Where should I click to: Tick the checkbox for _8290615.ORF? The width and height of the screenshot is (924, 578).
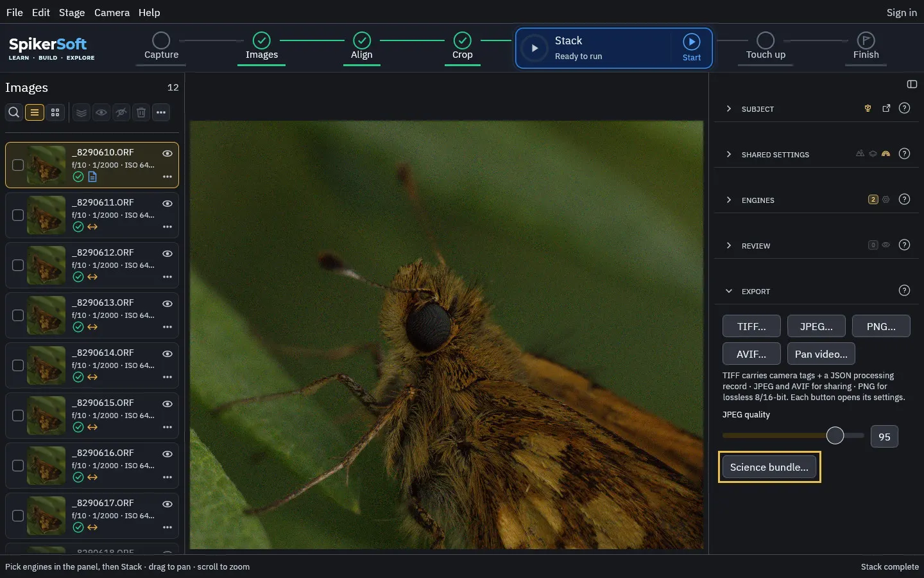[18, 416]
